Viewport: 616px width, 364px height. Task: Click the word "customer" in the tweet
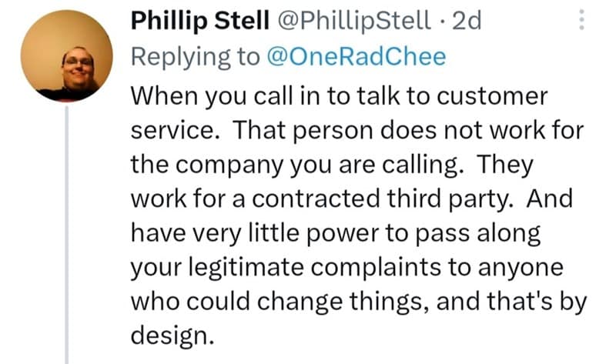(x=491, y=96)
